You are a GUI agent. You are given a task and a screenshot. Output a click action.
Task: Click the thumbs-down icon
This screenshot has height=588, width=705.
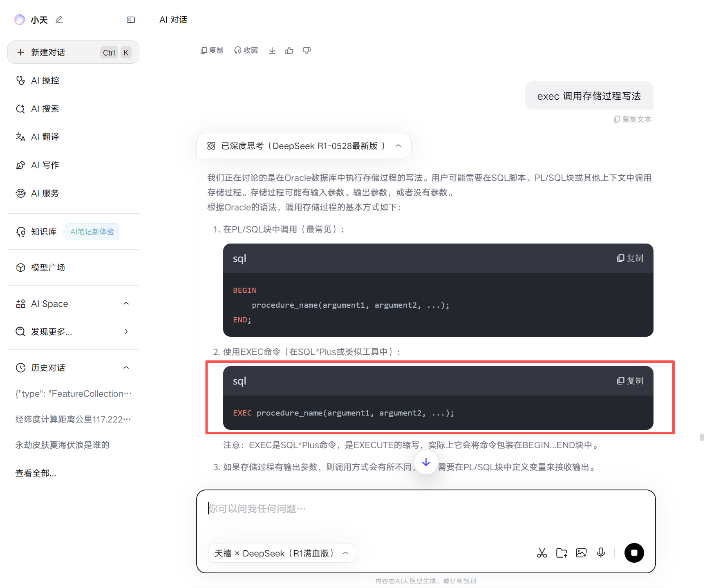coord(307,51)
